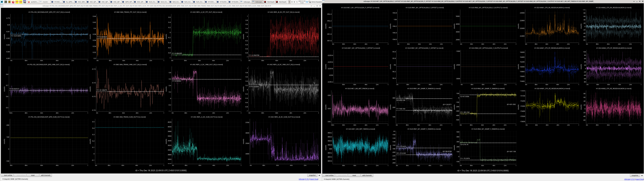Expand snapshot options arrow in right window
644x181 pixels.
(642, 175)
